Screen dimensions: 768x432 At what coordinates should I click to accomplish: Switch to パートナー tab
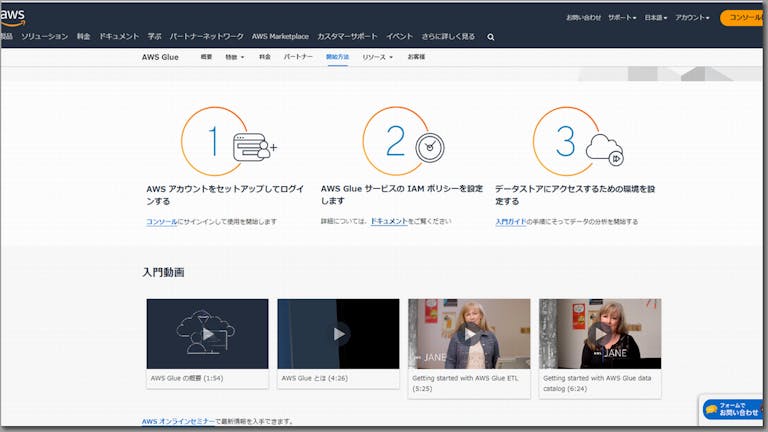click(298, 57)
